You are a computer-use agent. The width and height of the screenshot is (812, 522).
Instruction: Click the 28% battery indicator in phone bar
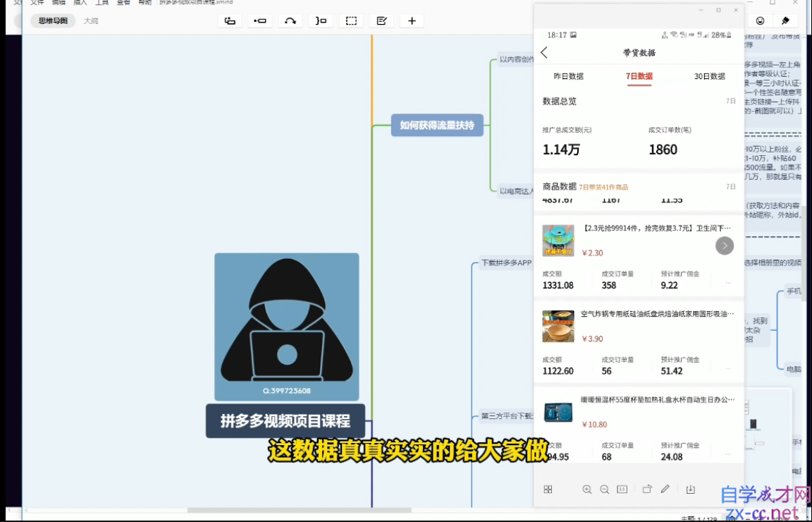pos(721,35)
